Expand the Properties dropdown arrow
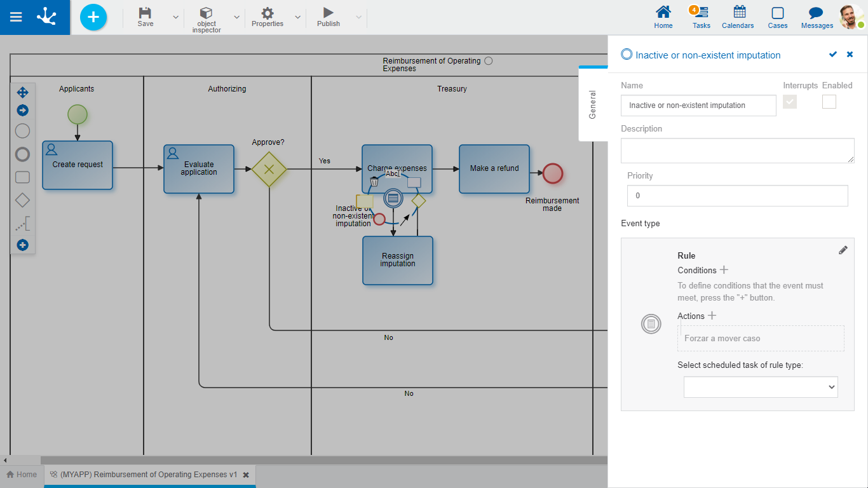Screen dimensions: 868x488 (x=297, y=17)
